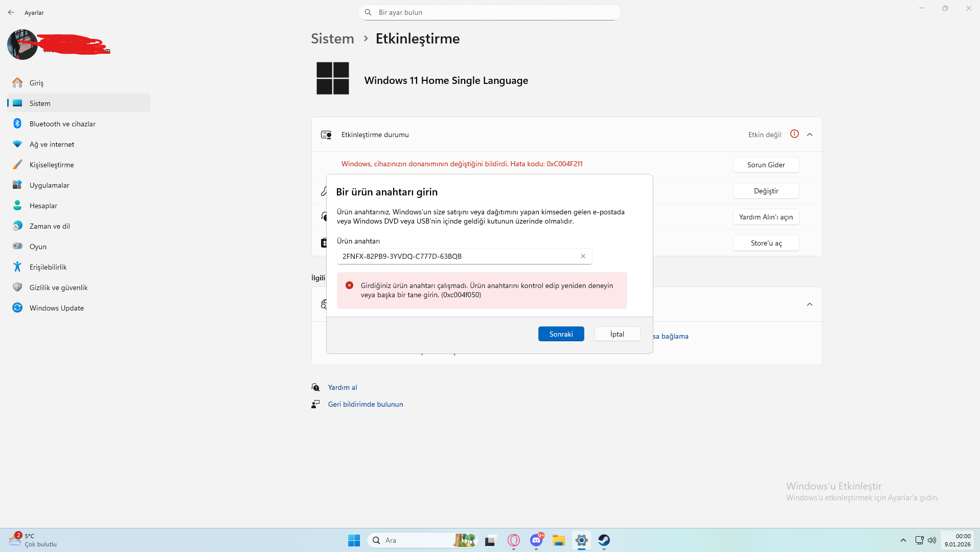Go back using the arrow beside Ayarlar
This screenshot has height=552, width=980.
pos(11,12)
